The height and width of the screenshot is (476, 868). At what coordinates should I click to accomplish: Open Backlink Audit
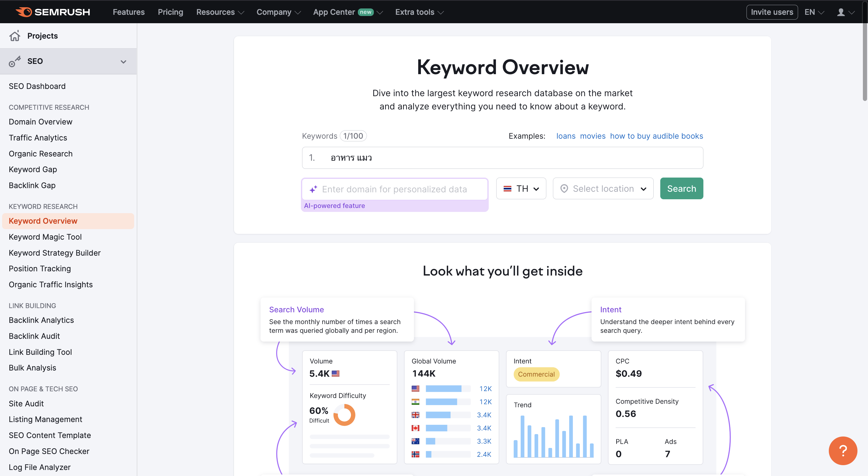tap(34, 336)
